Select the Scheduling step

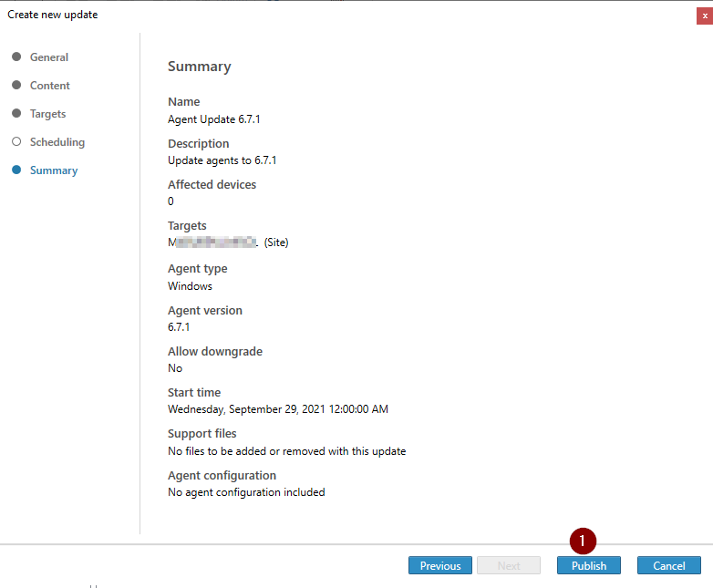pos(57,142)
